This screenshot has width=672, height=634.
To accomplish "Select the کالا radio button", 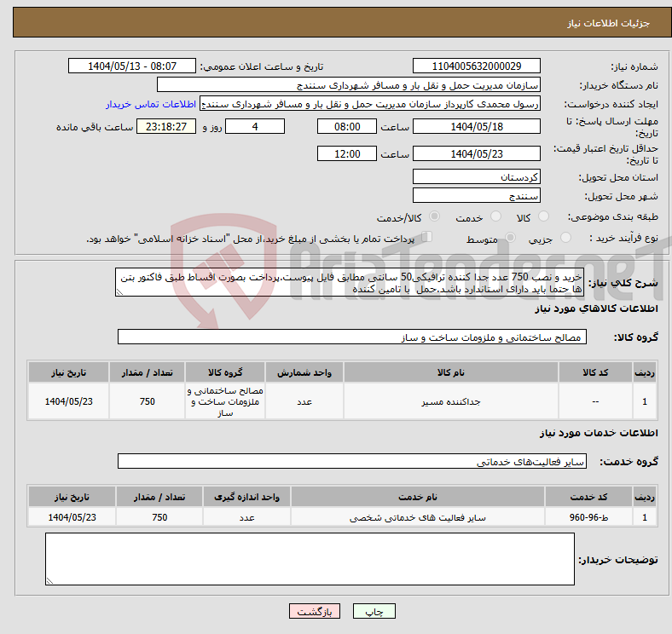I will (543, 216).
